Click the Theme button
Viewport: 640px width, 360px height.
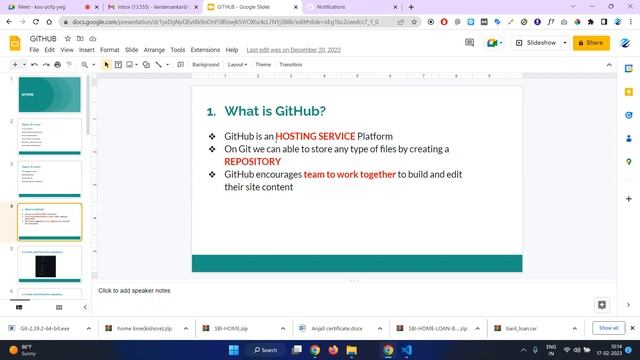pos(263,64)
